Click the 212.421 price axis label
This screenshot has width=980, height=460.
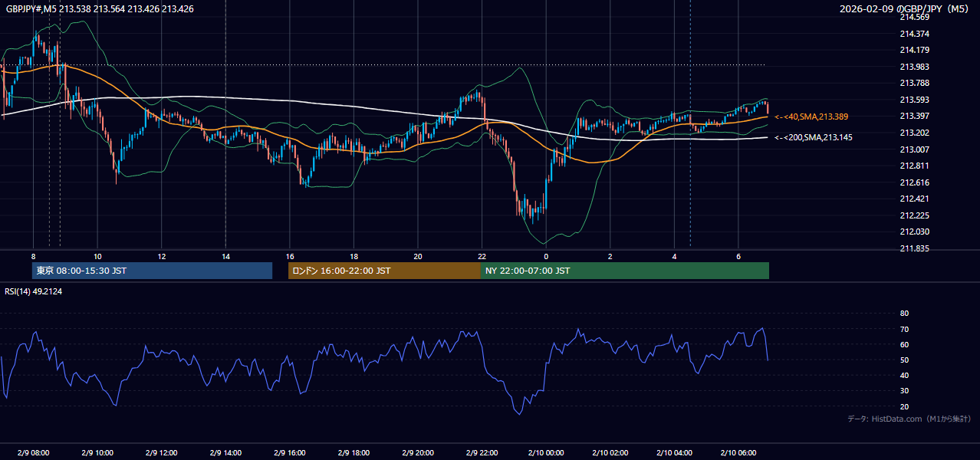(x=914, y=199)
